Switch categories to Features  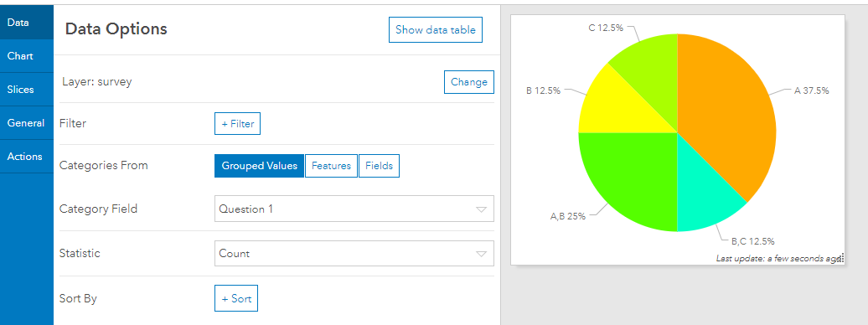331,166
